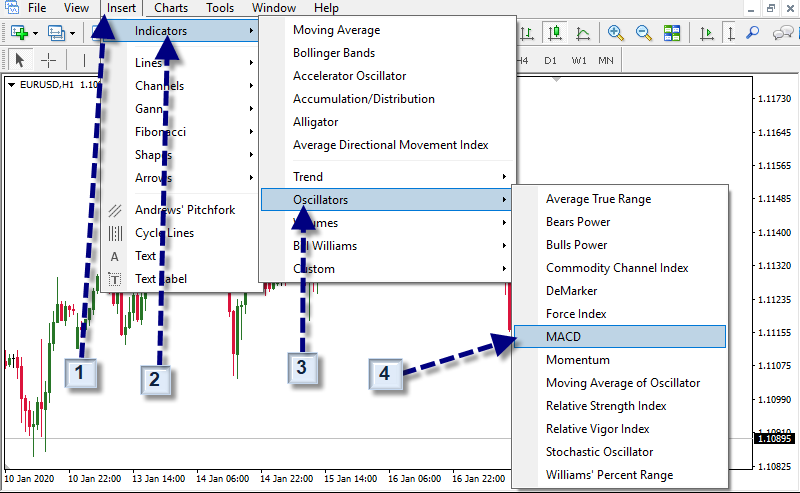This screenshot has width=800, height=493.
Task: Switch to D1 timeframe
Action: (550, 60)
